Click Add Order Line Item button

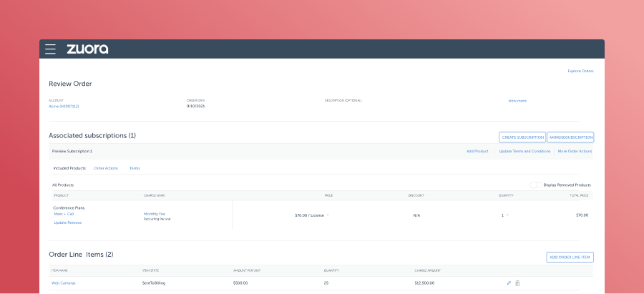(570, 257)
